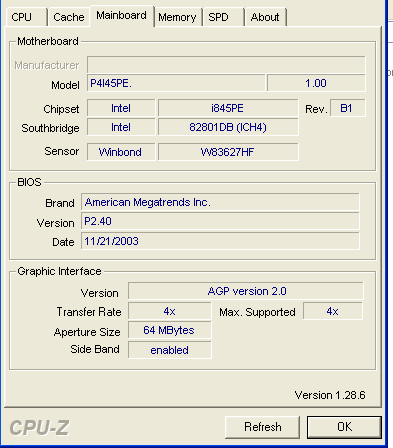Click BIOS brand American Megatrends Inc.

(220, 202)
